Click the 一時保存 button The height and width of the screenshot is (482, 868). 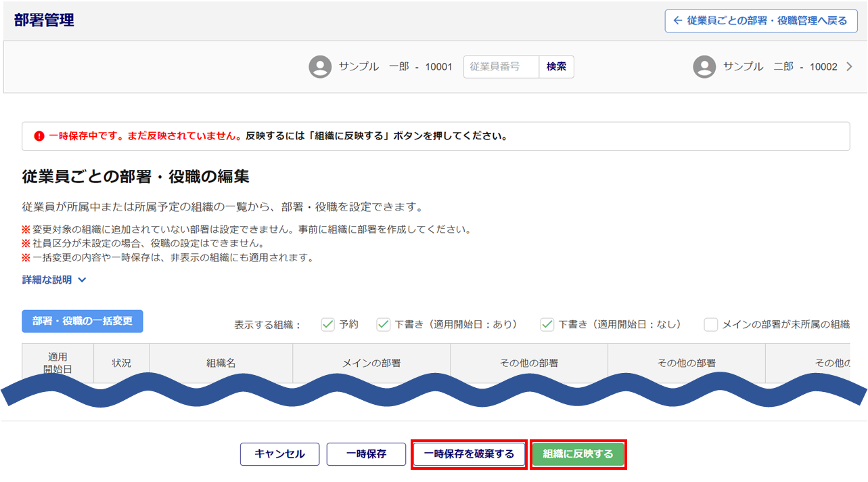coord(366,454)
